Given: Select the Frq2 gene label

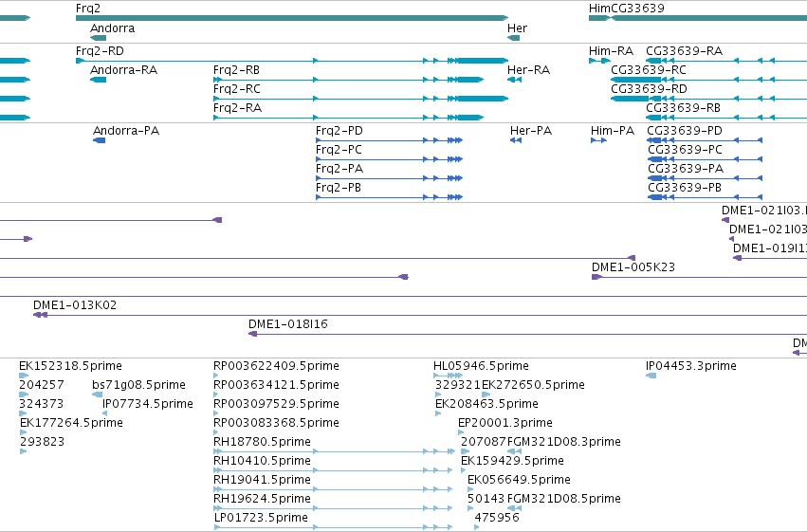Looking at the screenshot, I should pyautogui.click(x=88, y=9).
